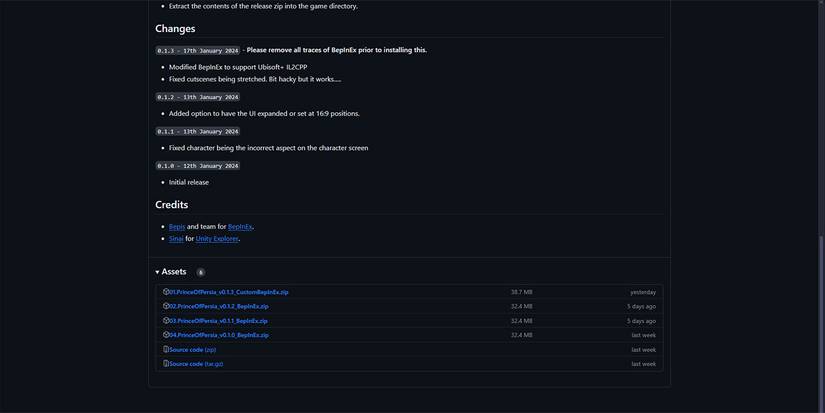Click the Assets count badge

[201, 272]
